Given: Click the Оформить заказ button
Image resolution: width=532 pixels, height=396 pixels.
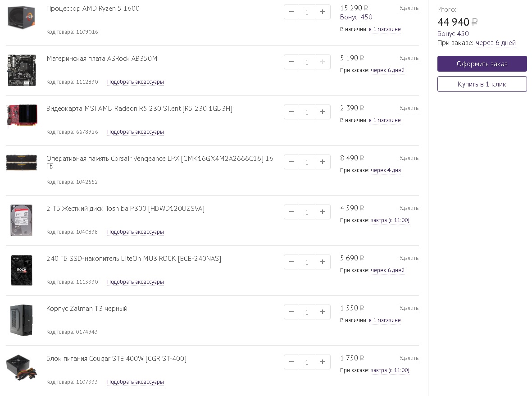Looking at the screenshot, I should pos(482,64).
